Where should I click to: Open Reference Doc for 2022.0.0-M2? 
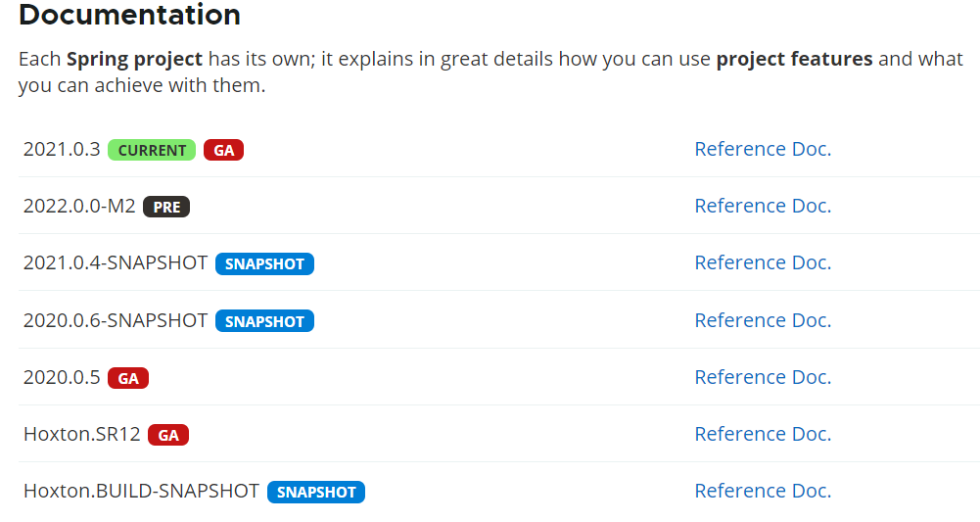tap(763, 206)
